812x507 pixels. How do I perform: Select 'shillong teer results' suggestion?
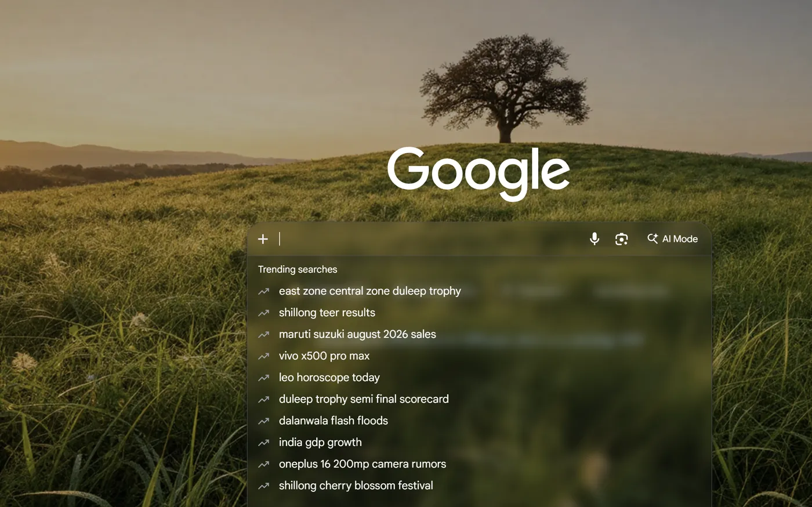(x=479, y=313)
